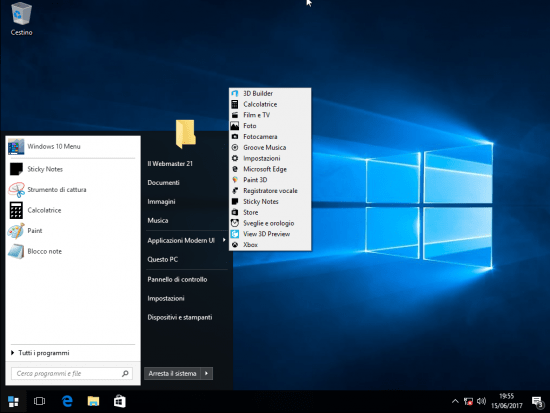Click the network status tray icon
This screenshot has width=550, height=413.
coord(468,401)
